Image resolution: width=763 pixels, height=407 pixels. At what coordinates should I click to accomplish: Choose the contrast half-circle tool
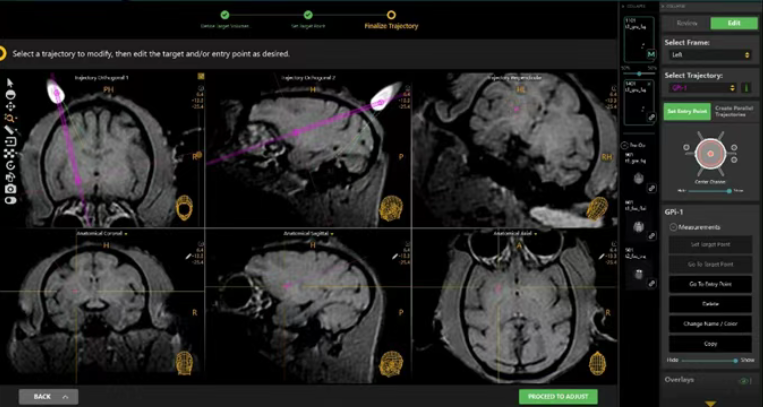pyautogui.click(x=9, y=94)
